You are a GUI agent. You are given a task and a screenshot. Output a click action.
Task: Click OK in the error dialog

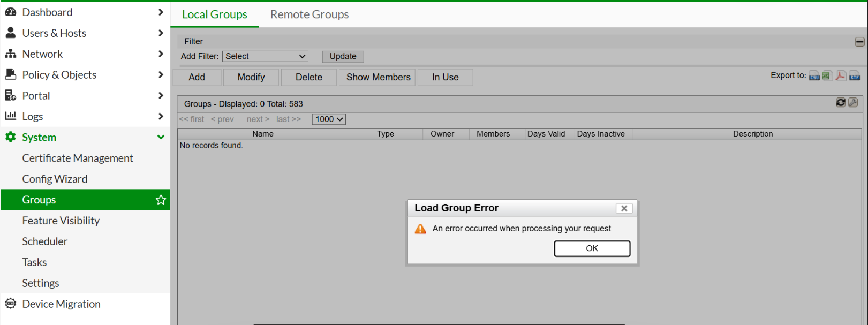[x=592, y=248]
